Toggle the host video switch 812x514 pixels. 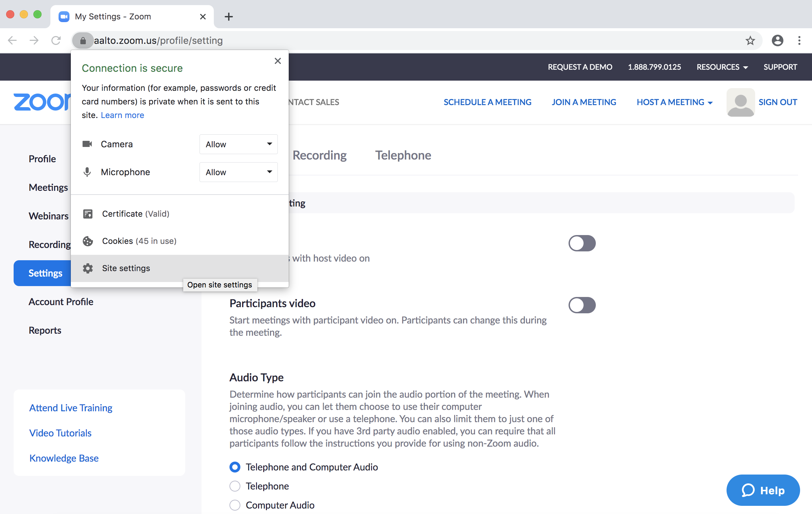(582, 243)
